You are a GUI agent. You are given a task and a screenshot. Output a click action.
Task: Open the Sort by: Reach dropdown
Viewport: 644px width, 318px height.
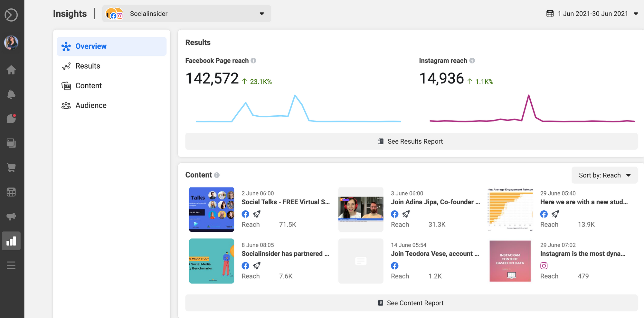[x=605, y=175]
